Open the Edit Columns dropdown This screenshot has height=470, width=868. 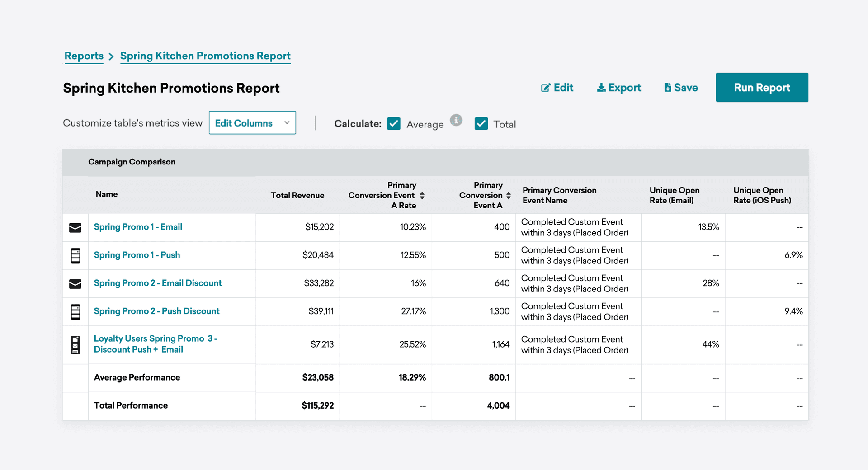(x=252, y=123)
